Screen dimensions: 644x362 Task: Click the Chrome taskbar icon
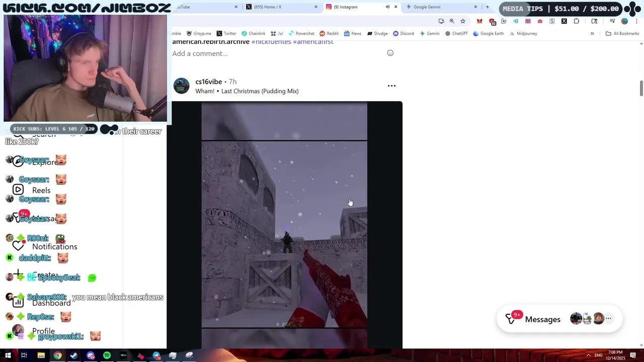[x=57, y=355]
